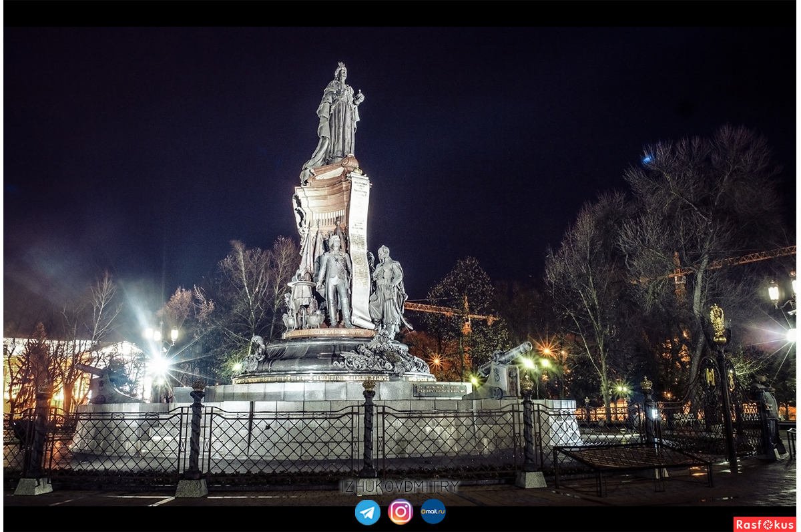
Task: Click the mail.ru icon
Action: pyautogui.click(x=433, y=511)
